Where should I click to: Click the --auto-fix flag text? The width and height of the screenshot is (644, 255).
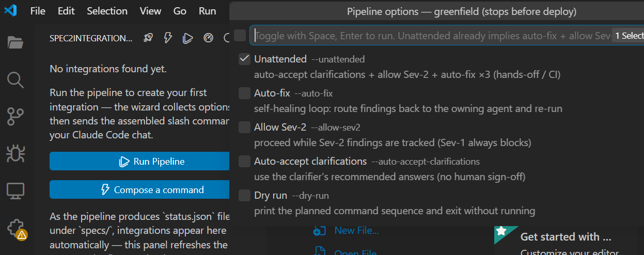[x=313, y=93]
